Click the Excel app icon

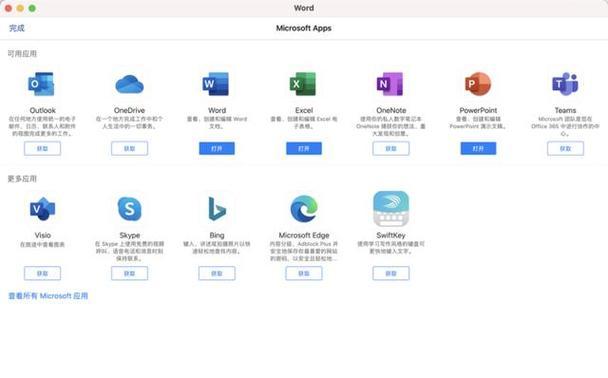point(303,84)
